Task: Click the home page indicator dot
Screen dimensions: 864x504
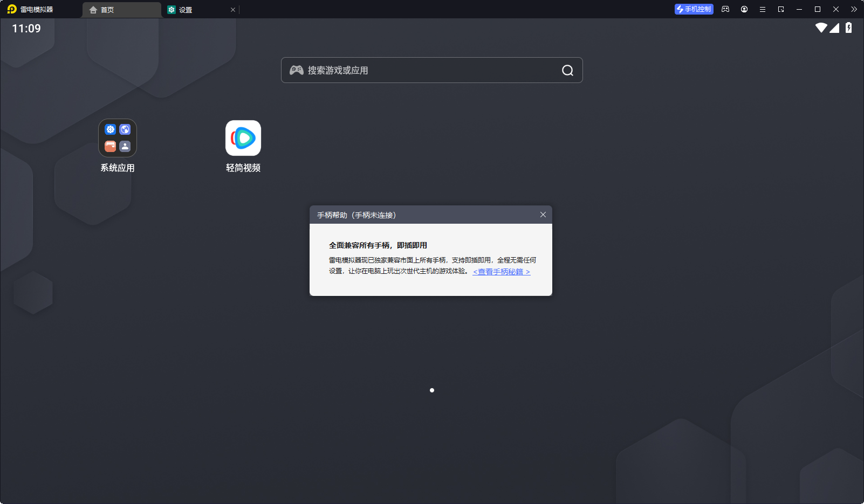Action: (432, 390)
